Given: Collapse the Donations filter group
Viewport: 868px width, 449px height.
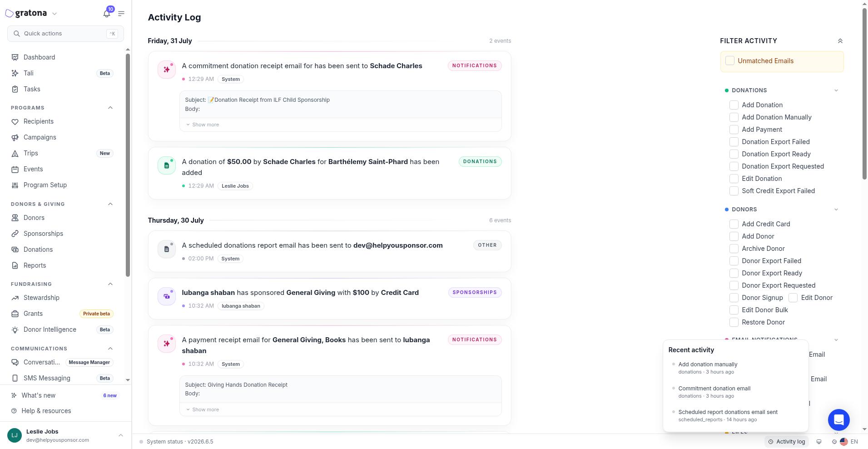Looking at the screenshot, I should coord(836,90).
